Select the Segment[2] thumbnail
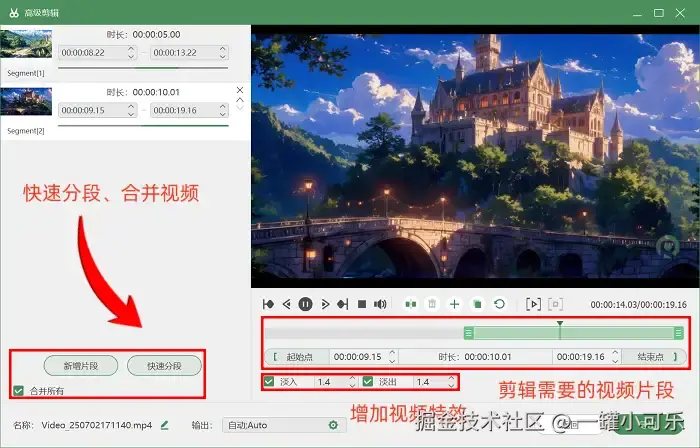 [x=26, y=101]
